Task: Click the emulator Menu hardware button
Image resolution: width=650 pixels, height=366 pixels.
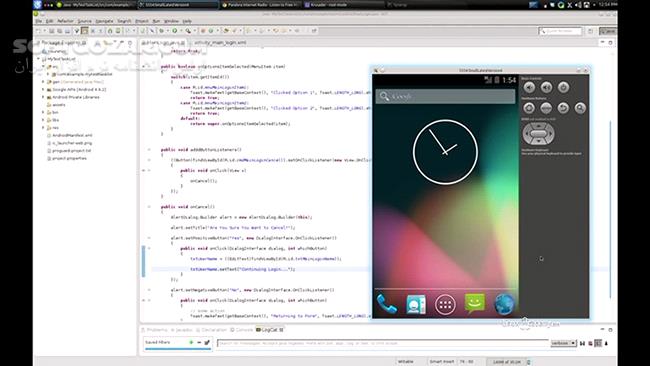Action: pyautogui.click(x=546, y=108)
